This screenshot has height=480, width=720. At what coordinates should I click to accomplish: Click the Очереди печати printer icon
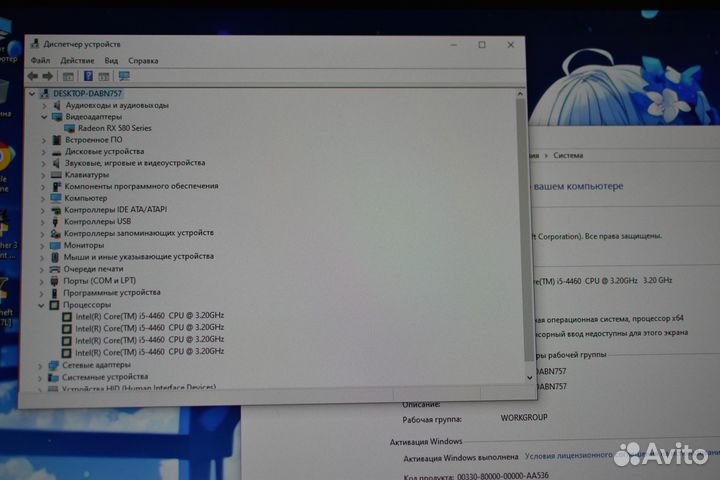pos(55,269)
